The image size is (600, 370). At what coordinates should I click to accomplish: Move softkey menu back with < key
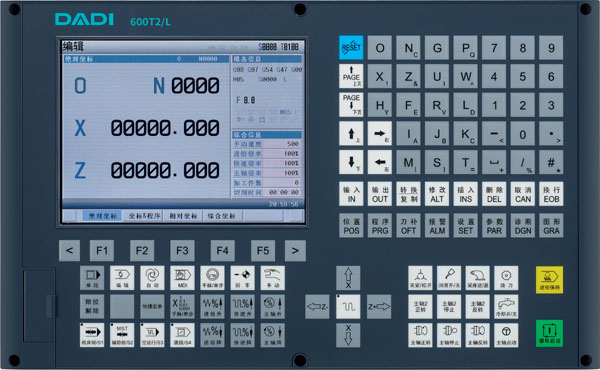click(69, 251)
